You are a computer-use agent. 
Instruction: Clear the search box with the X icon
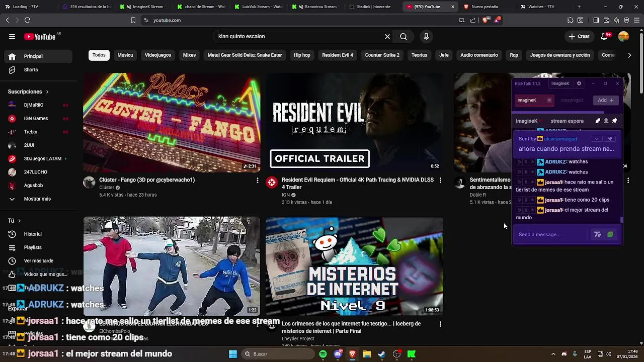[387, 36]
